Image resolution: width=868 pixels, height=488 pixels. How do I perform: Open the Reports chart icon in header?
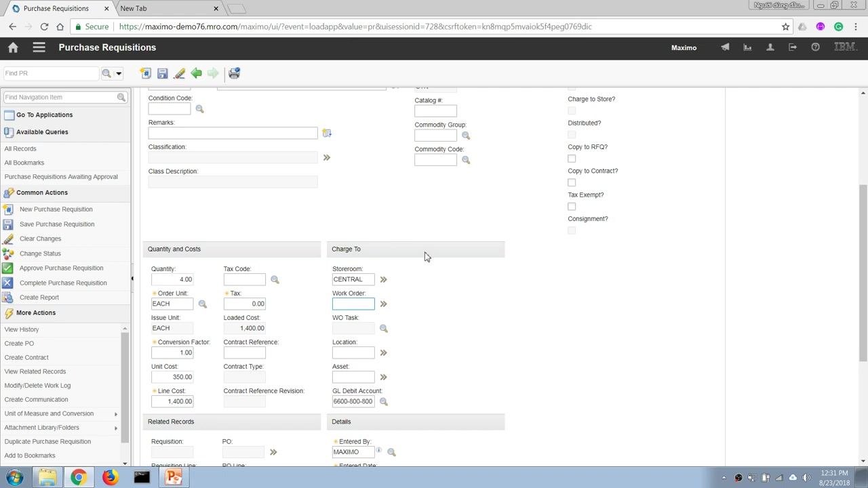pos(747,47)
